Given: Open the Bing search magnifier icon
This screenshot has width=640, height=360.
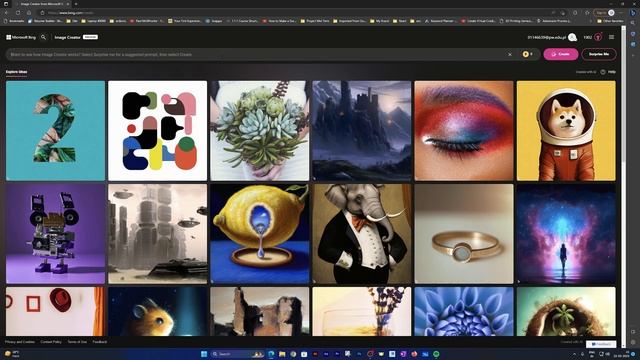Looking at the screenshot, I should tap(43, 37).
